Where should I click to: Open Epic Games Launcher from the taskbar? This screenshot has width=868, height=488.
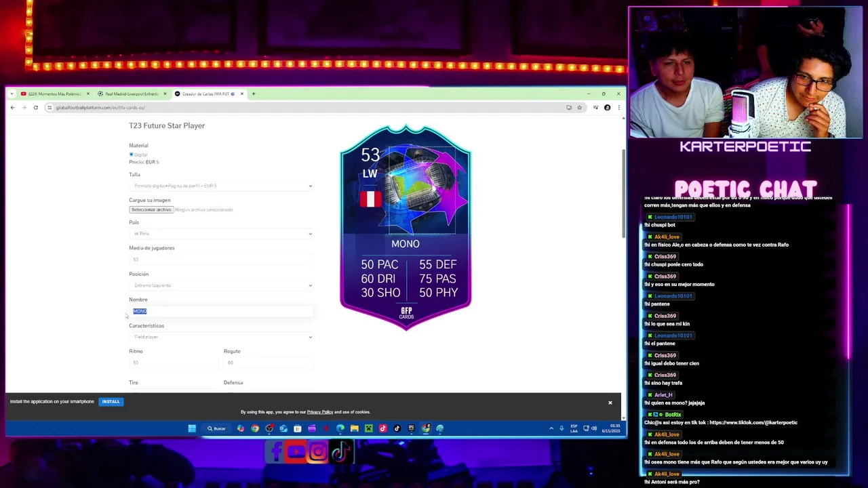412,428
